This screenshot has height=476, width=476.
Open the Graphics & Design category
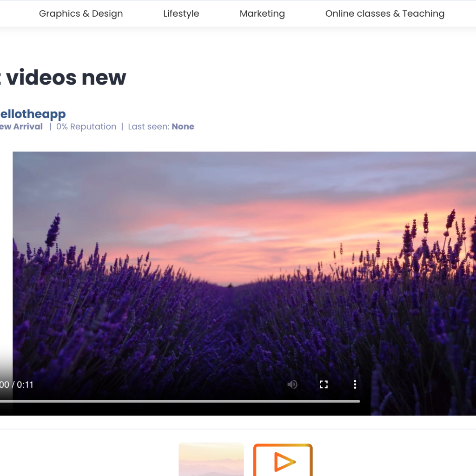[81, 13]
